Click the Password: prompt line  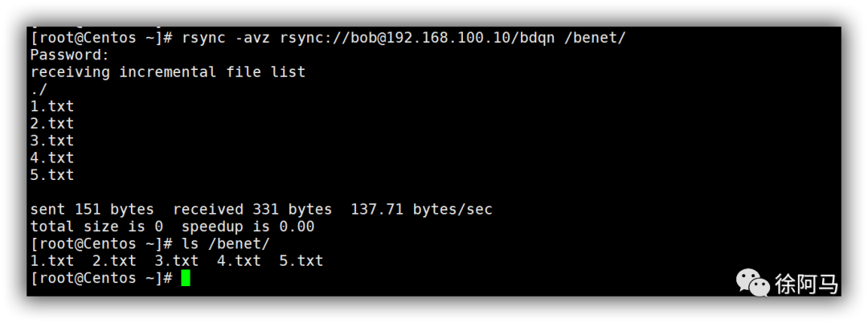pos(70,55)
